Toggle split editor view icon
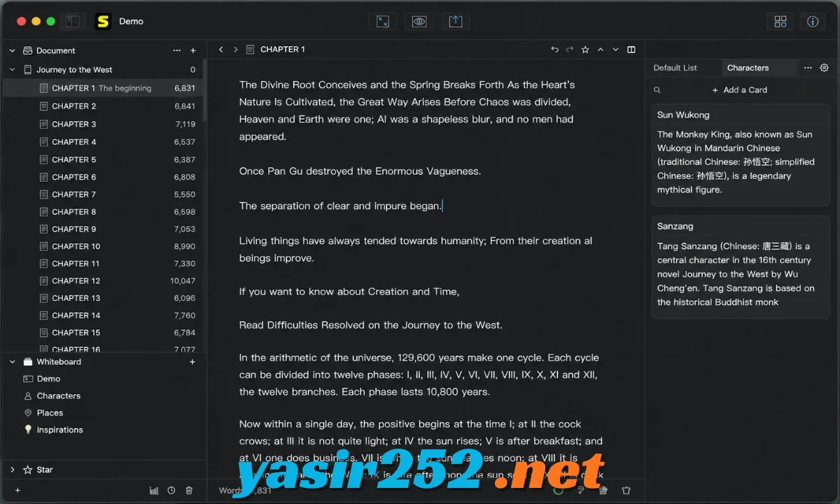840x504 pixels. (631, 50)
